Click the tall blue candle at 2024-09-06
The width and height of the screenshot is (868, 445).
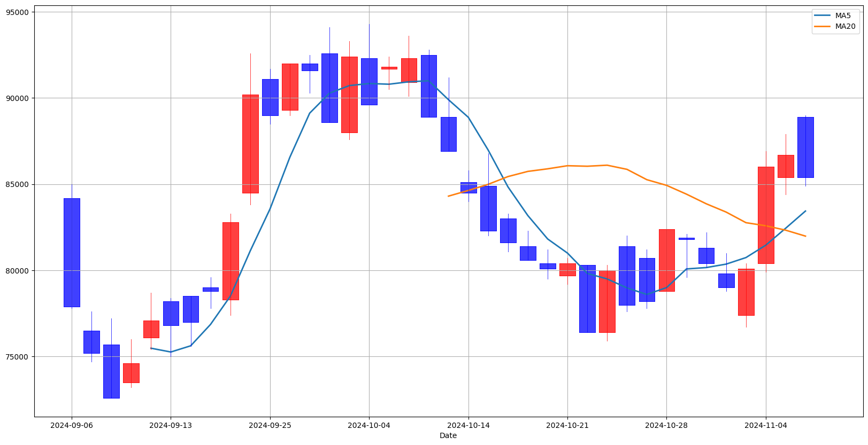pos(72,253)
